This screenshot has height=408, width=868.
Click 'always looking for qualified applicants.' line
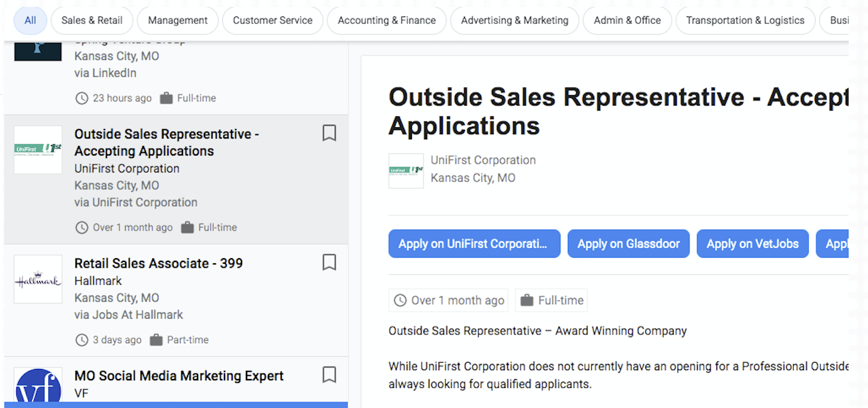[x=490, y=383]
